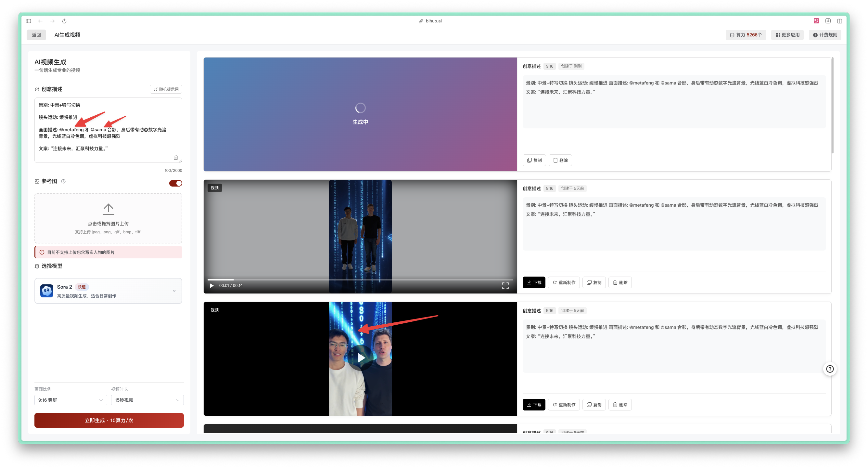The height and width of the screenshot is (468, 868).
Task: Play the video showing 00:01 / 00:14
Action: [x=211, y=286]
